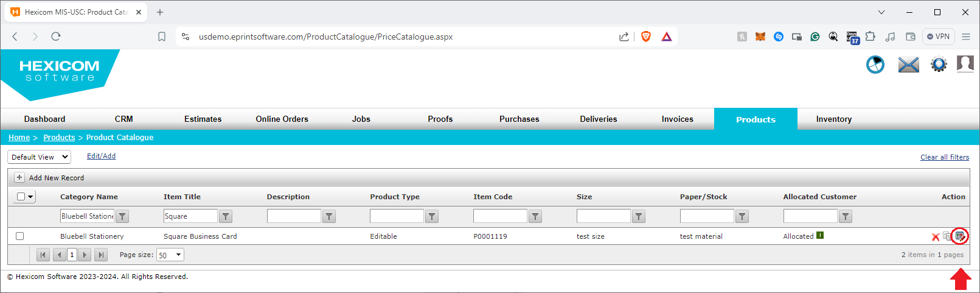Follow the Home breadcrumb link
This screenshot has width=980, height=293.
(x=19, y=137)
